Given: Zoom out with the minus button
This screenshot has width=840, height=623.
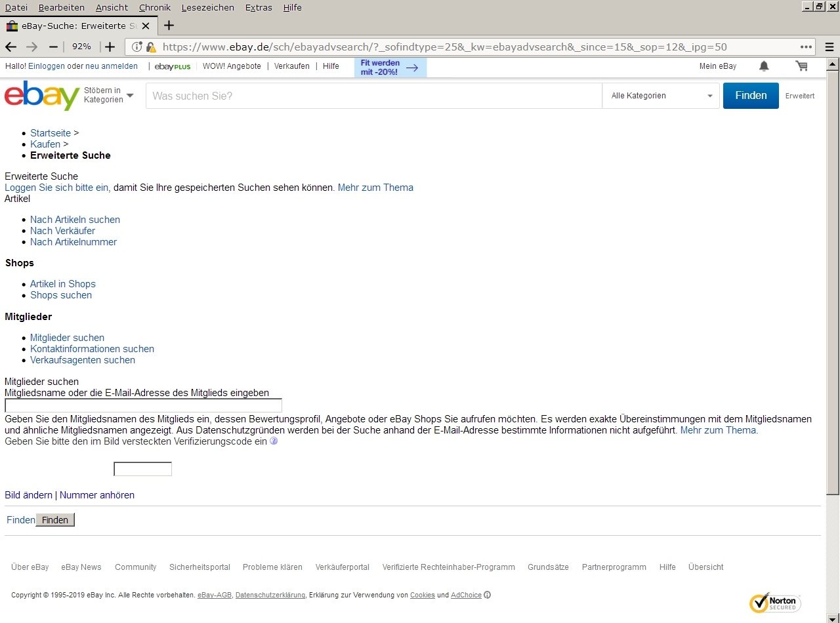Looking at the screenshot, I should click(53, 47).
